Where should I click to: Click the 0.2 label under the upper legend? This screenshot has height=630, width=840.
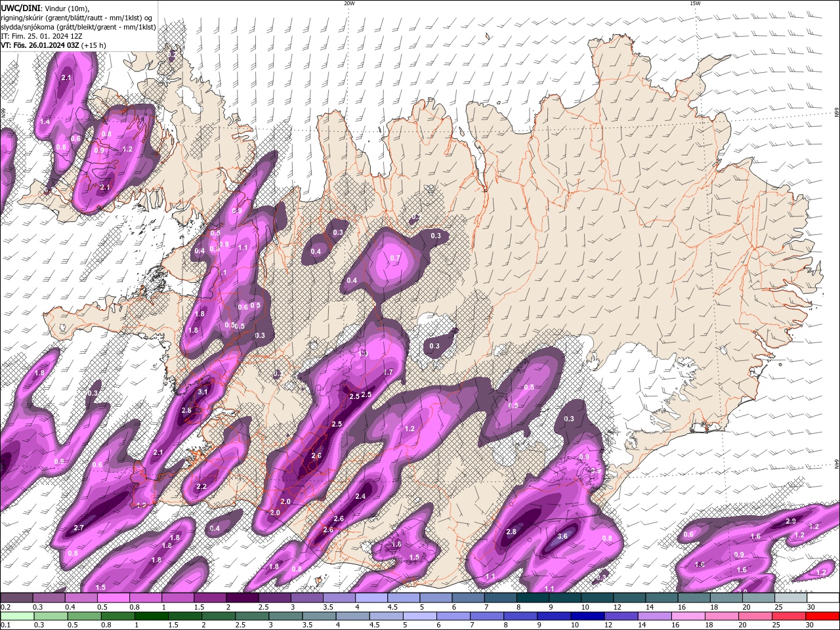[5, 607]
